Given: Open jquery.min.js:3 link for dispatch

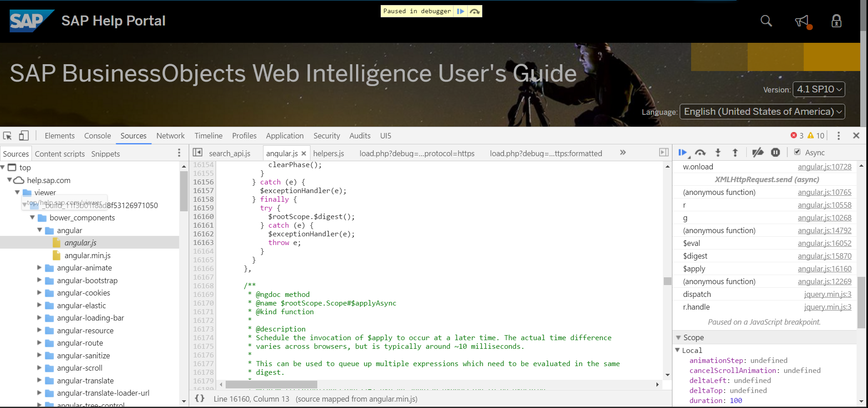Looking at the screenshot, I should coord(827,294).
